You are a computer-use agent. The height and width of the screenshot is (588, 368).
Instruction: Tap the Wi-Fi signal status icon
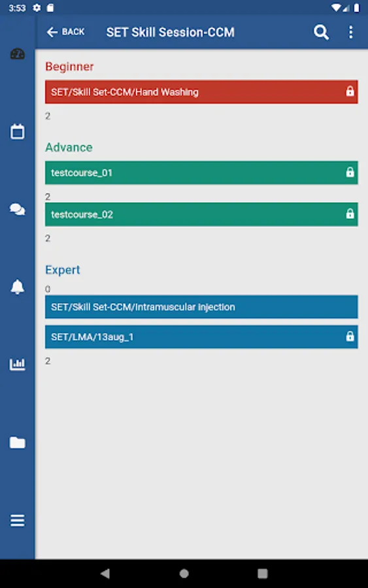[336, 8]
